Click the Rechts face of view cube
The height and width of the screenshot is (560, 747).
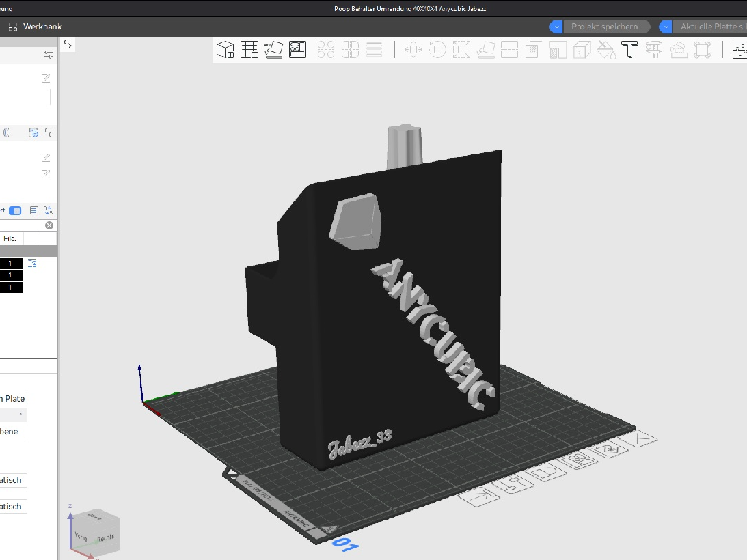pos(106,537)
